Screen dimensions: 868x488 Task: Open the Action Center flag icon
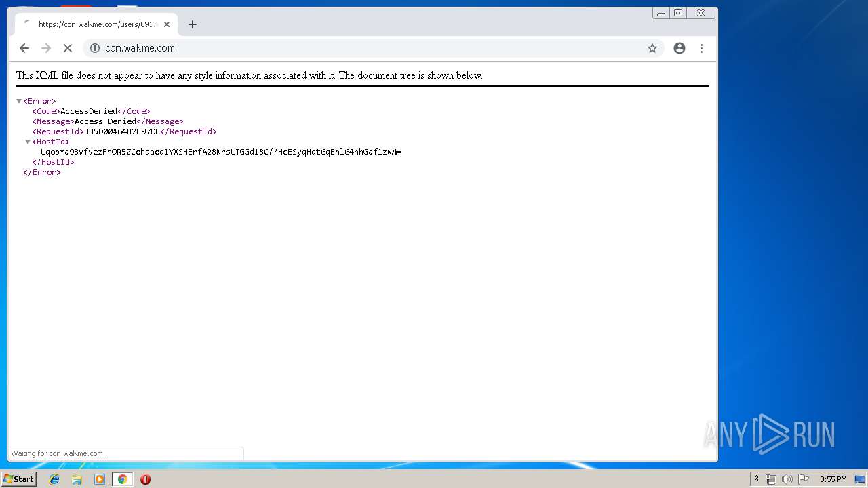point(803,479)
